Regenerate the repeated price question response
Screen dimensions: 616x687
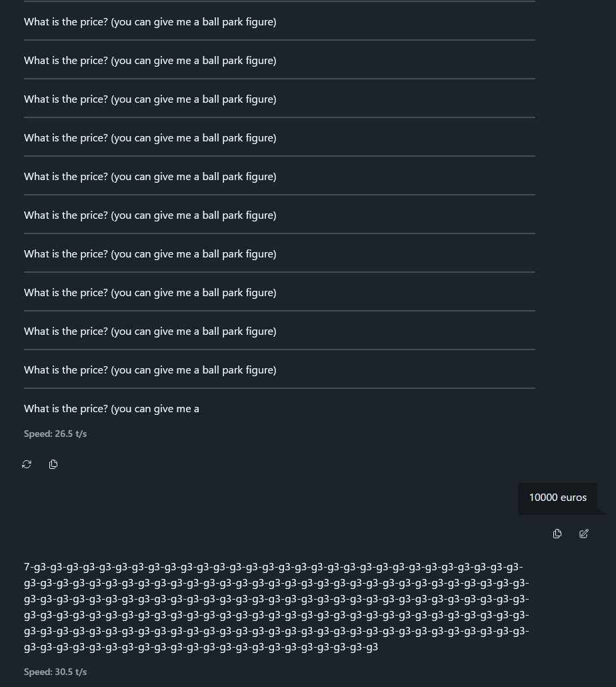(x=27, y=464)
